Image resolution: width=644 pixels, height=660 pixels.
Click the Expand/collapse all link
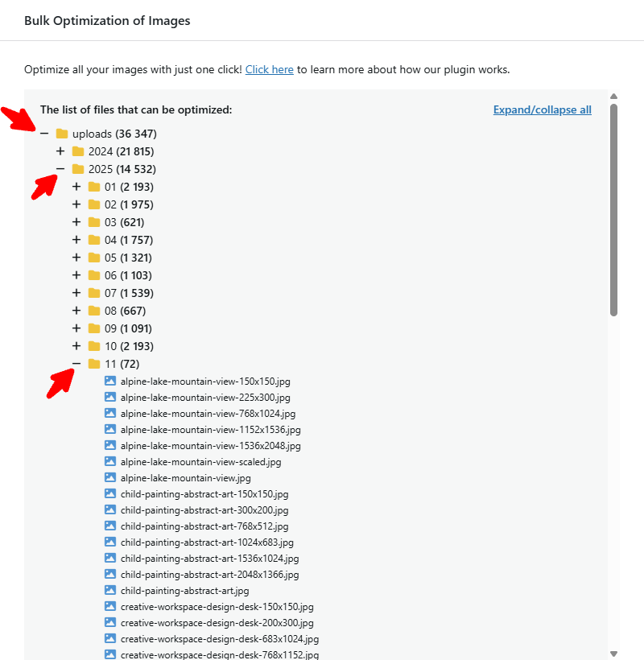(x=542, y=109)
